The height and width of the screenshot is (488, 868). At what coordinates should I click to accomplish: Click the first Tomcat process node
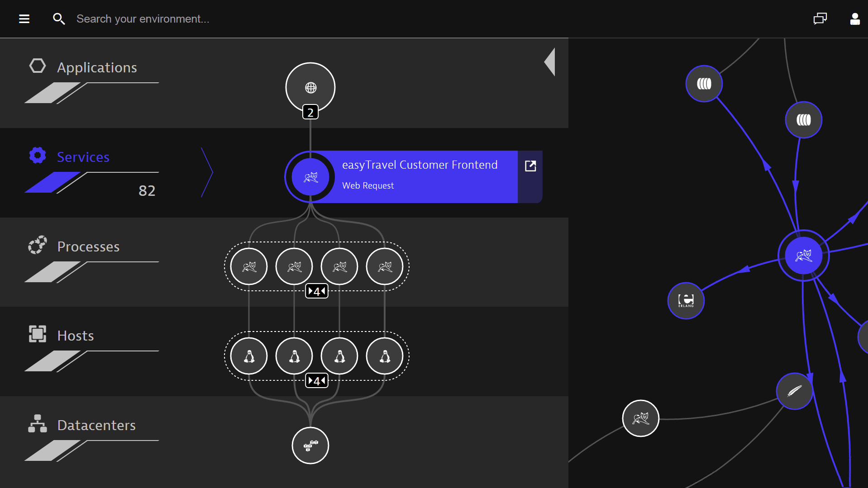[x=249, y=266]
